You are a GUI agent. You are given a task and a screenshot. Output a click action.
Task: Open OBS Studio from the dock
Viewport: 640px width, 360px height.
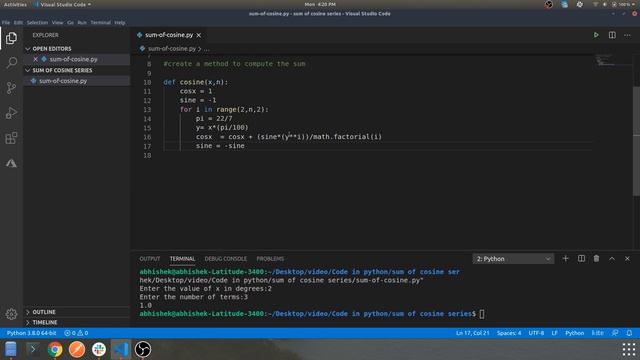pyautogui.click(x=143, y=349)
